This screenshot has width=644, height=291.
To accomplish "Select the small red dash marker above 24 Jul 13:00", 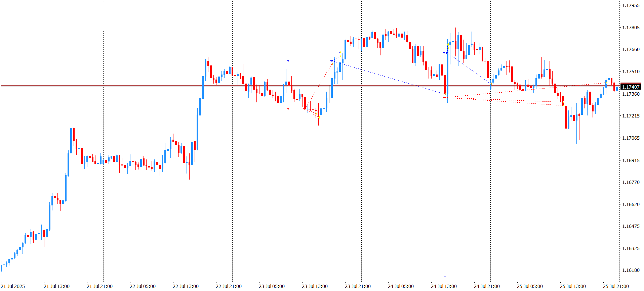I will 445,180.
